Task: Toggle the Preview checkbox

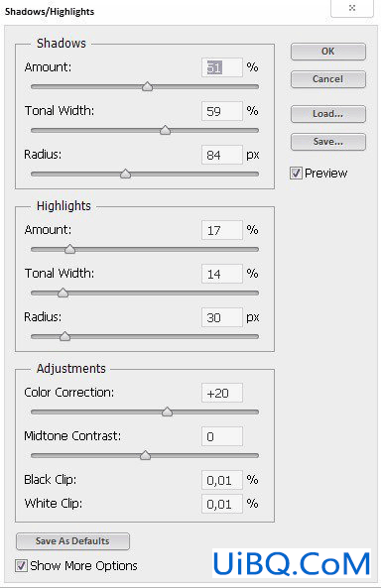Action: click(296, 173)
